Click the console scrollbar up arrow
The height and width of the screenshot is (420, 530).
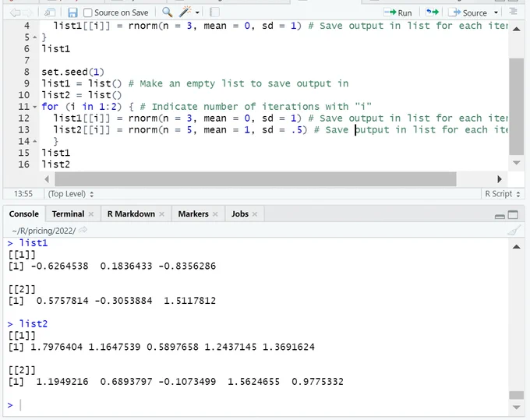pos(516,247)
